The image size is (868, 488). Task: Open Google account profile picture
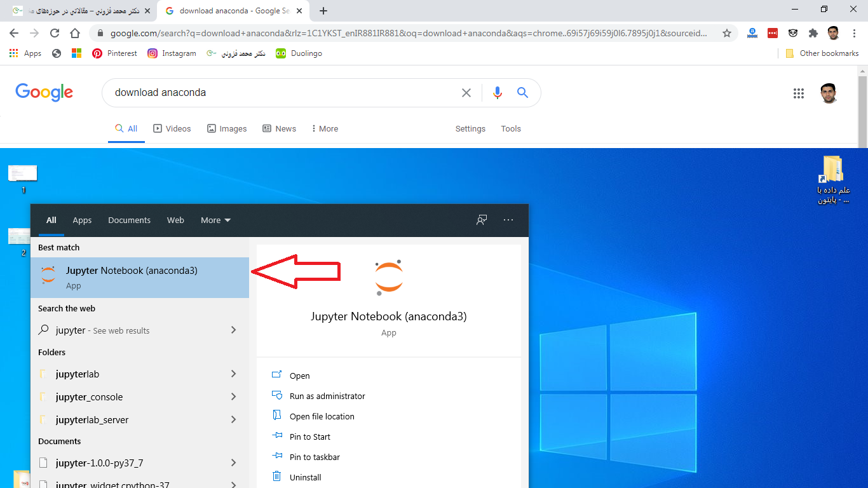(829, 93)
